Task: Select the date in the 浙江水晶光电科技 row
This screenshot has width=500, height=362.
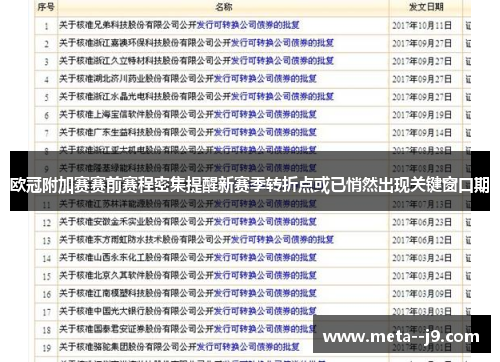Action: (422, 97)
